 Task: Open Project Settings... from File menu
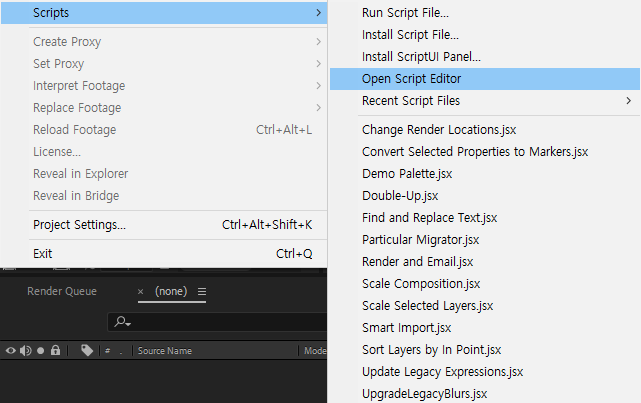click(x=164, y=225)
